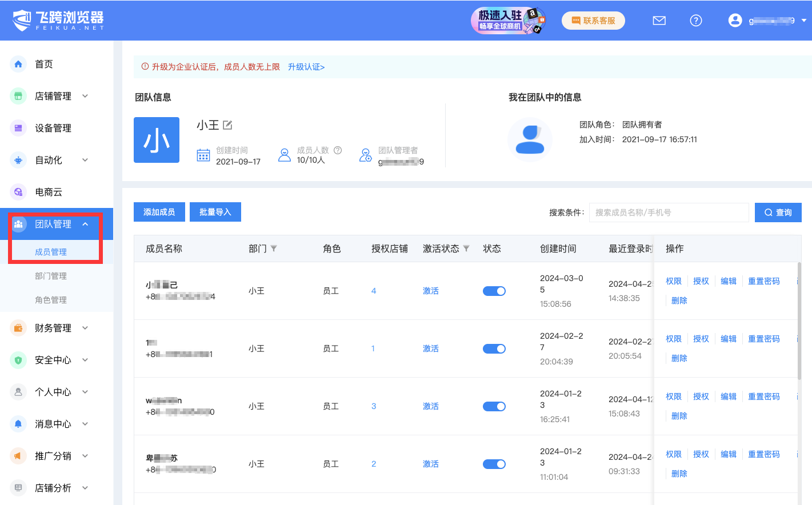Viewport: 812px width, 505px height.
Task: Click the team manager icon by 团队管理者
Action: coord(366,155)
